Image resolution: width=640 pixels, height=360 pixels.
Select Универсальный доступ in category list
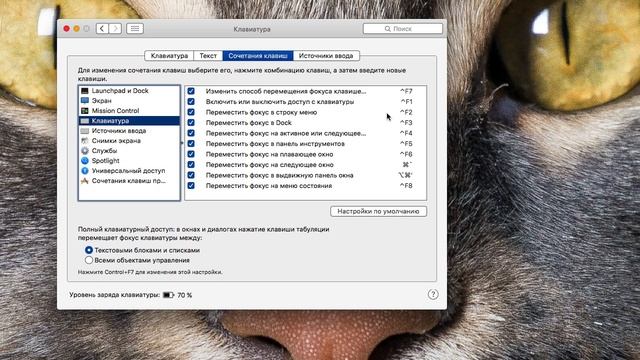129,171
